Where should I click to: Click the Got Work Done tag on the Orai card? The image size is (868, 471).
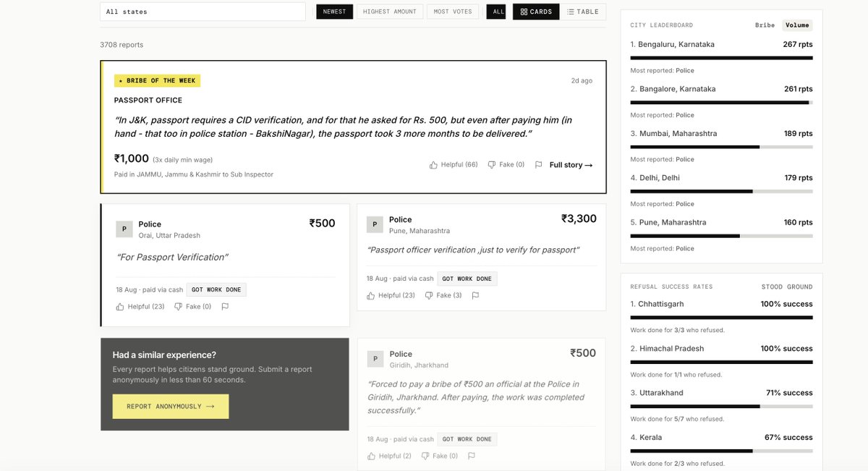(x=216, y=290)
